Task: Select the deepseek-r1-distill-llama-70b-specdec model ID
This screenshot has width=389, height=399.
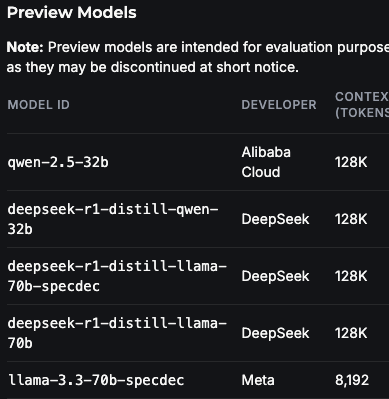Action: click(x=117, y=276)
